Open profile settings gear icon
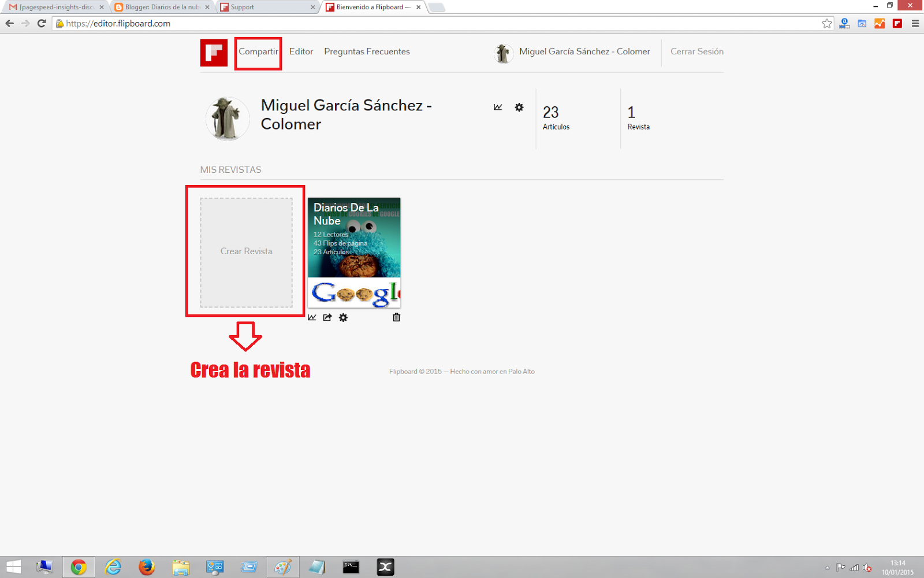 click(x=519, y=107)
